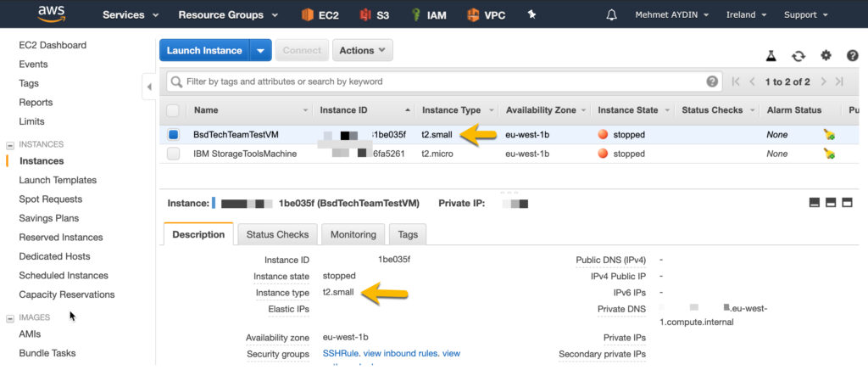Open Limits in sidebar

[x=31, y=121]
